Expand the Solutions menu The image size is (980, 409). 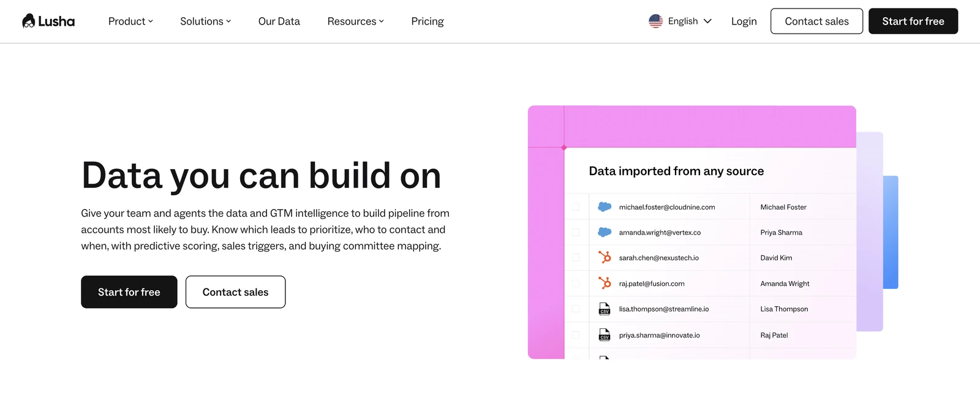206,21
